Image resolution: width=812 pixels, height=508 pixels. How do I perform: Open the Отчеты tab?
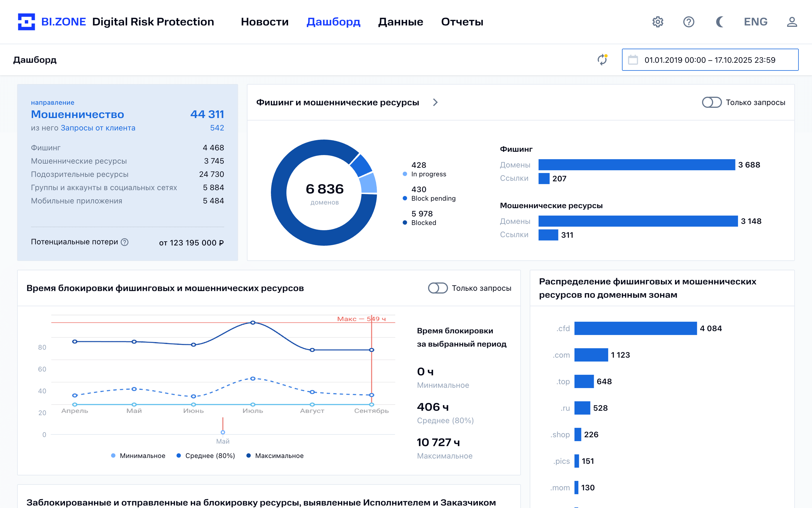tap(462, 22)
